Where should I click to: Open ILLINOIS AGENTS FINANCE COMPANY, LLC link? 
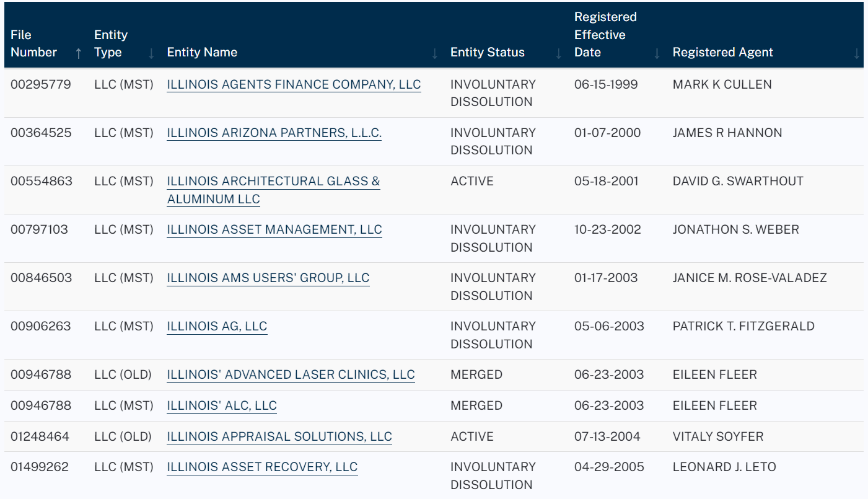point(294,85)
